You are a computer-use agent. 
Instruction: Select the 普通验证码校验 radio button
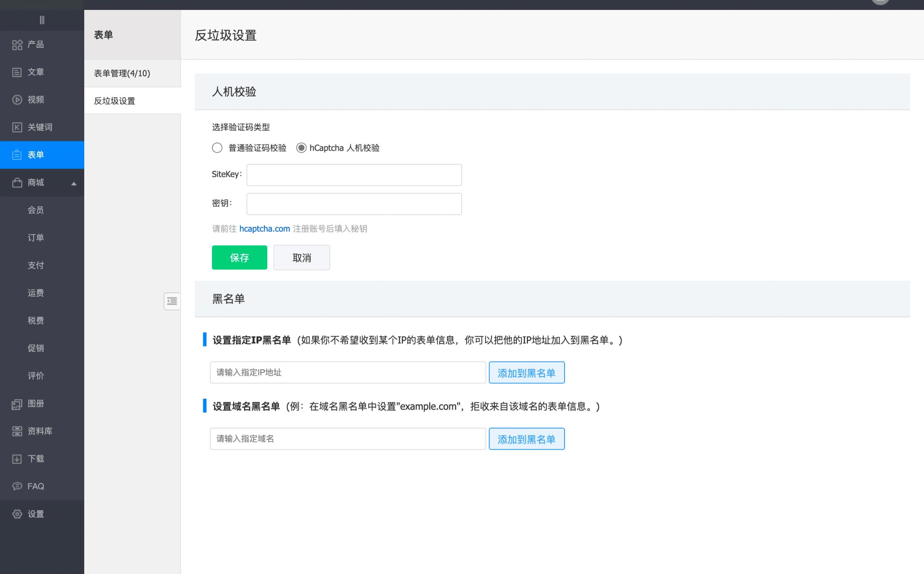point(217,148)
